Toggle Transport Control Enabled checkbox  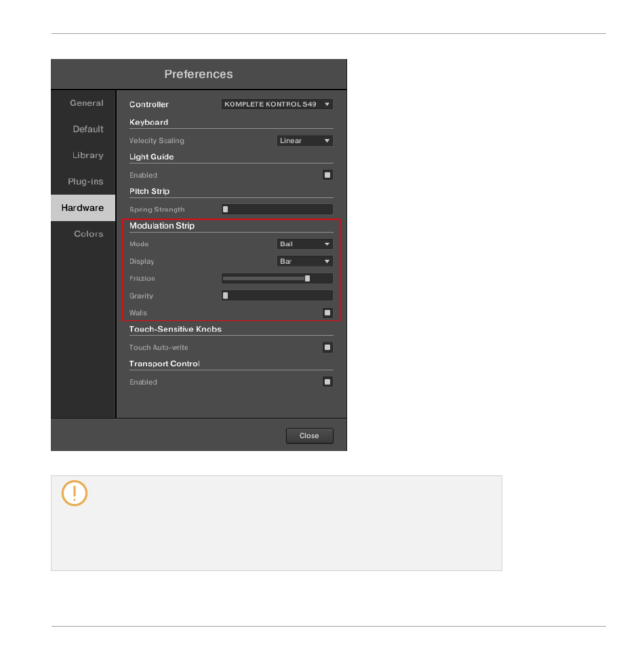click(x=327, y=382)
